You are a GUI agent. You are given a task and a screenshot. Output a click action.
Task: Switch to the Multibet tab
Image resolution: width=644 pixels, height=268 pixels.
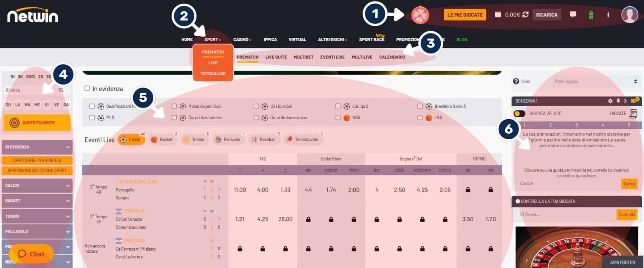pyautogui.click(x=303, y=57)
